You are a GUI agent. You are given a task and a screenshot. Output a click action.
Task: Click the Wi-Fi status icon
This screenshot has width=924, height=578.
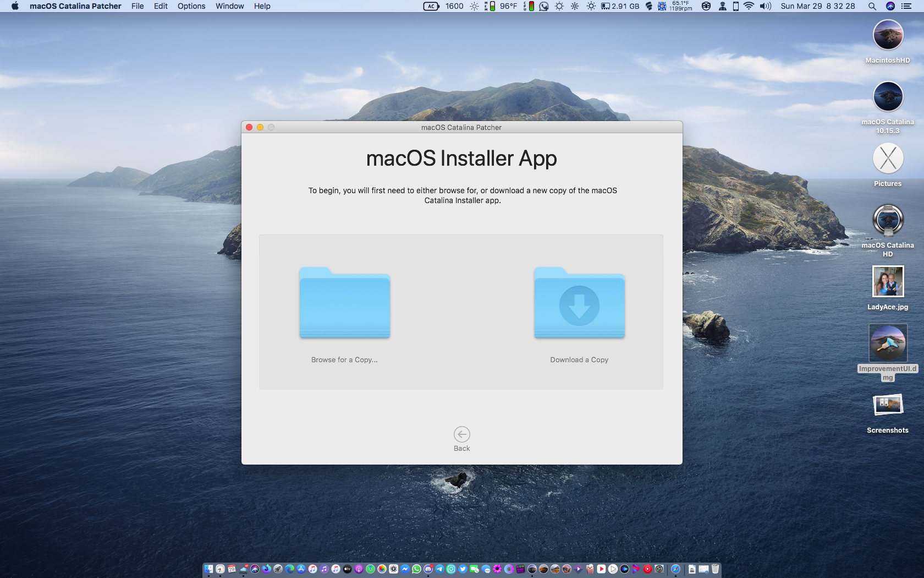(749, 6)
